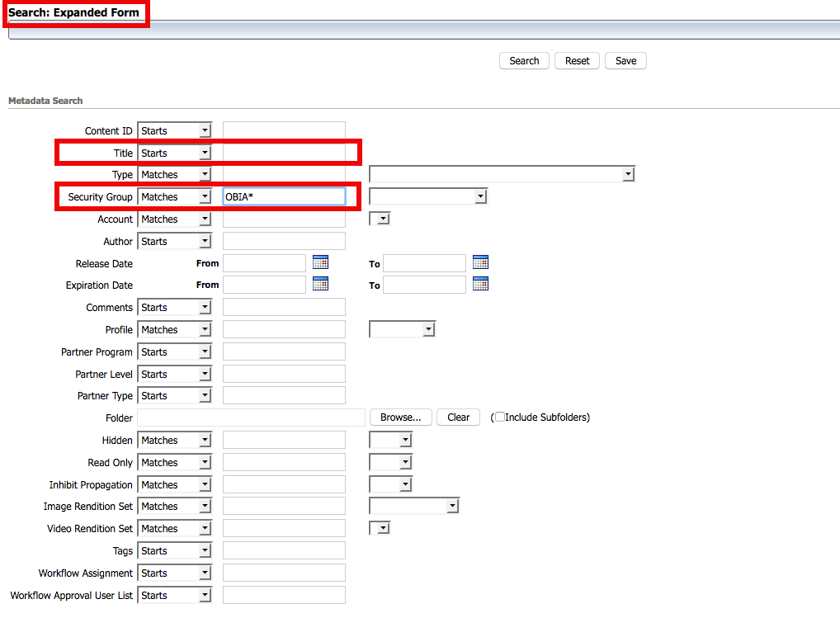The width and height of the screenshot is (840, 618).
Task: Click the Save button
Action: pos(625,61)
